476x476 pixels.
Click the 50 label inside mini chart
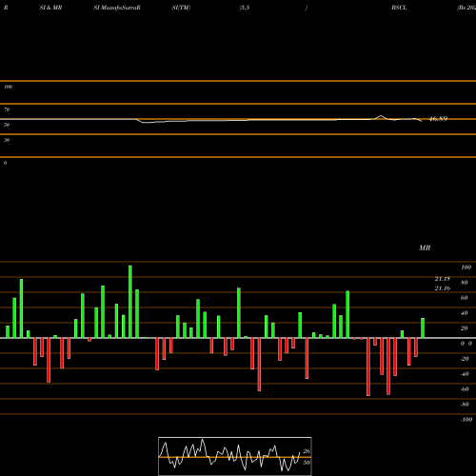click(x=307, y=463)
